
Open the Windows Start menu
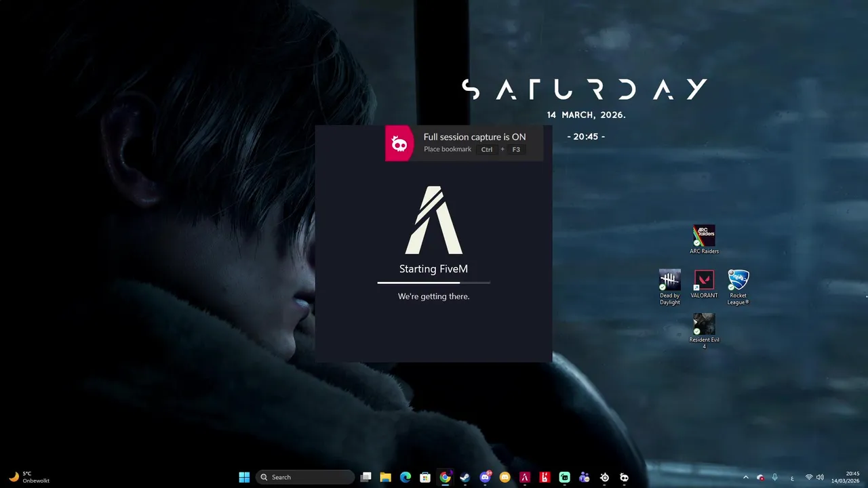click(x=244, y=477)
